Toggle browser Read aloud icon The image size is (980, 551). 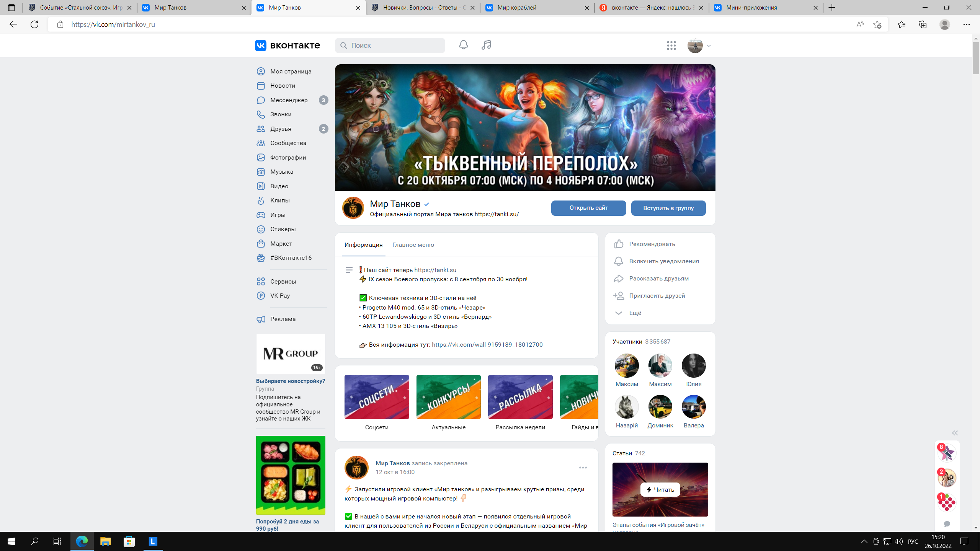click(x=860, y=24)
